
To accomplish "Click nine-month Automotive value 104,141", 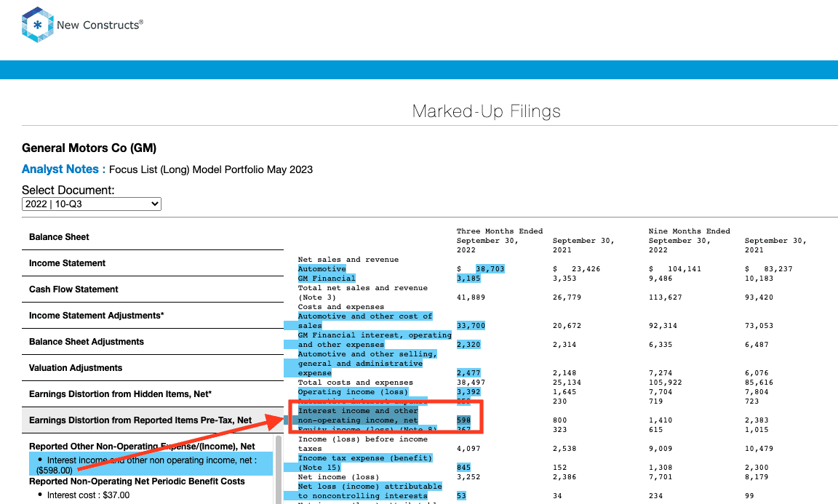I will [x=684, y=269].
